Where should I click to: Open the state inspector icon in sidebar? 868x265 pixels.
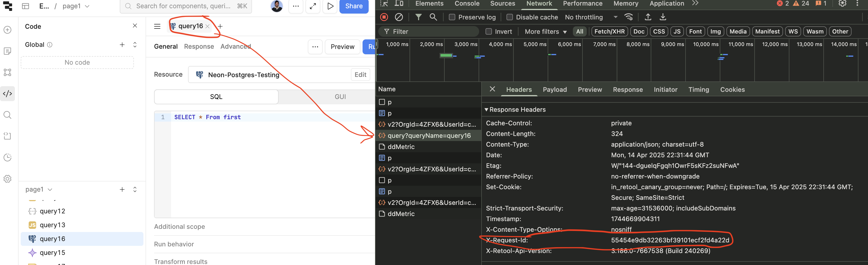click(x=7, y=136)
